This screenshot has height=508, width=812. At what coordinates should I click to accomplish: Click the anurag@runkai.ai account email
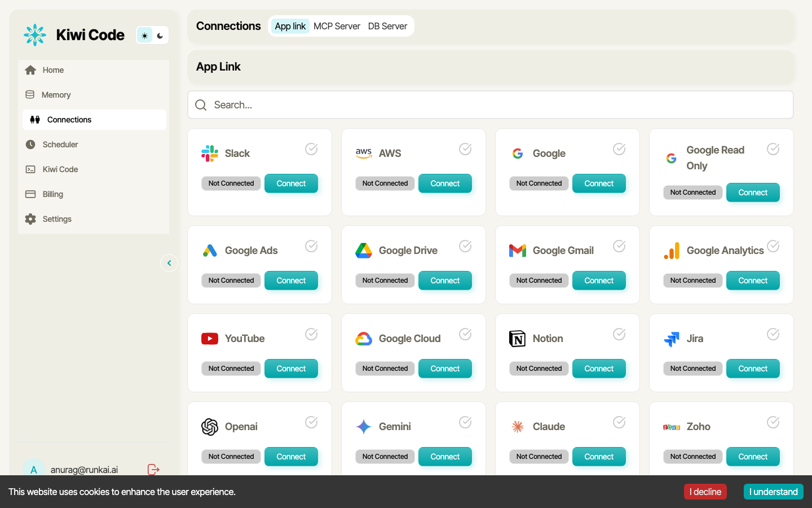coord(85,470)
